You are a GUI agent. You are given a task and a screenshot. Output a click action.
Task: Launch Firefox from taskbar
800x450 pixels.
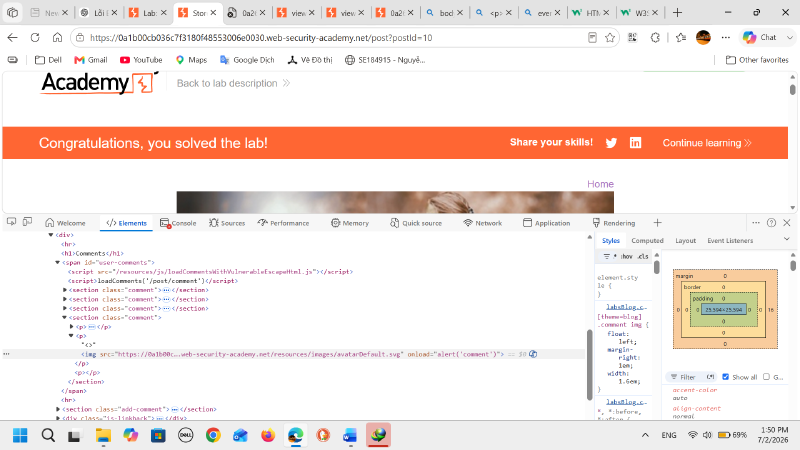point(268,435)
